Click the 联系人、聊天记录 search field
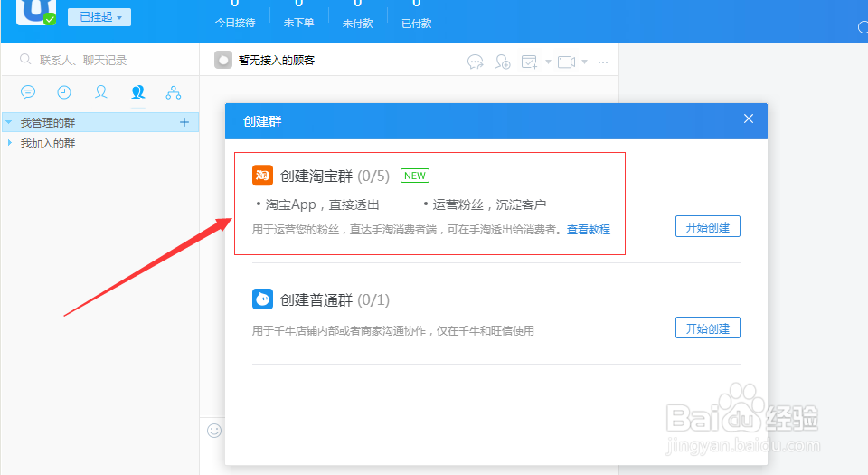The image size is (868, 475). coord(100,60)
